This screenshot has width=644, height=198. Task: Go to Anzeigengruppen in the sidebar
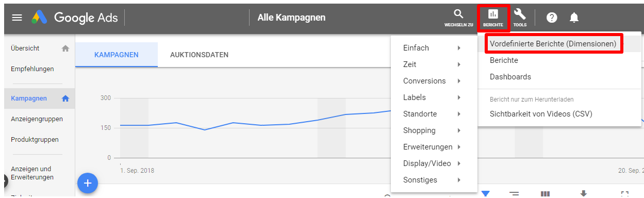(37, 119)
